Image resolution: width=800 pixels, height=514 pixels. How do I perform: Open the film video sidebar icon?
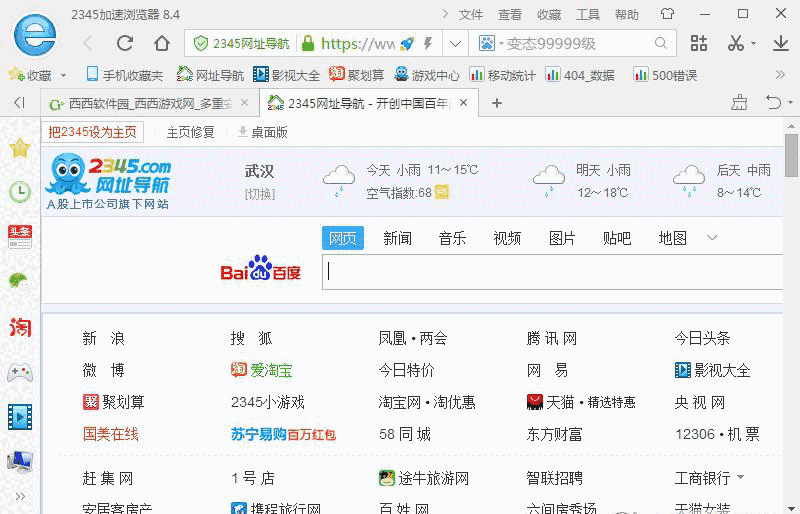pos(19,416)
